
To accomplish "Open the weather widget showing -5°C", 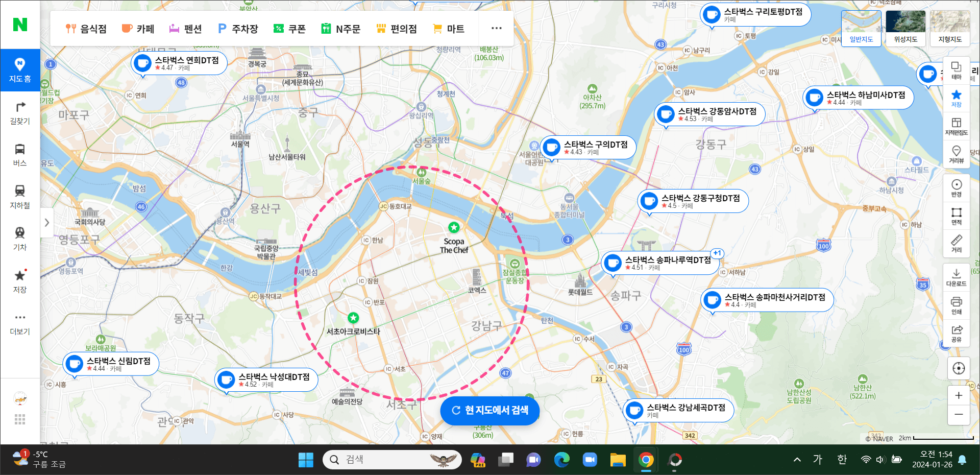I will pyautogui.click(x=40, y=459).
